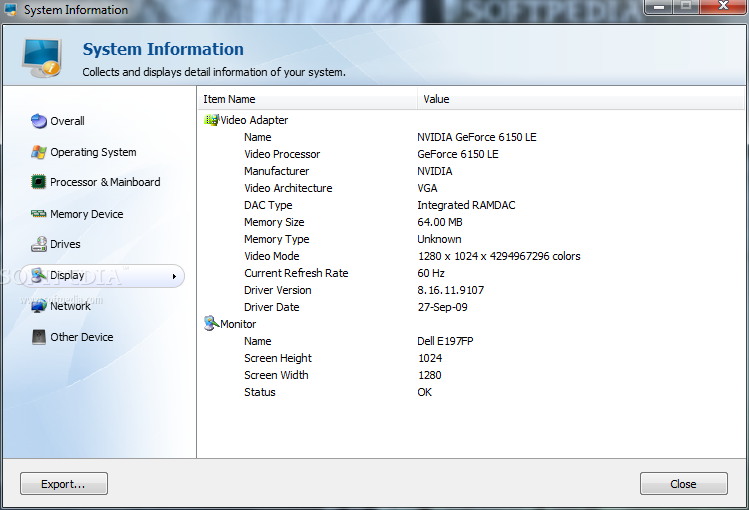Select the Memory Size row label
This screenshot has height=510, width=749.
coord(274,222)
